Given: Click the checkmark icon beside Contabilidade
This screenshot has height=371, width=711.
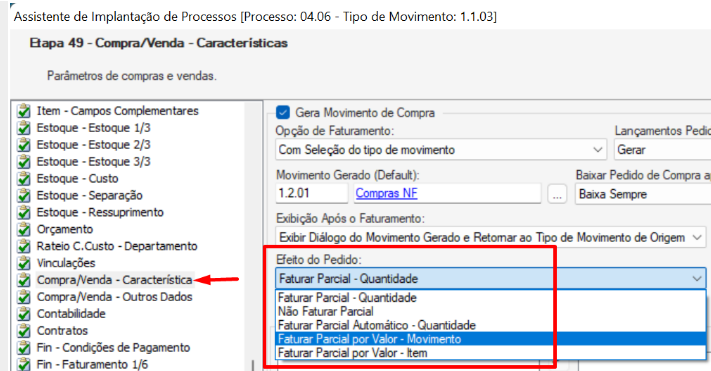Looking at the screenshot, I should [x=23, y=314].
